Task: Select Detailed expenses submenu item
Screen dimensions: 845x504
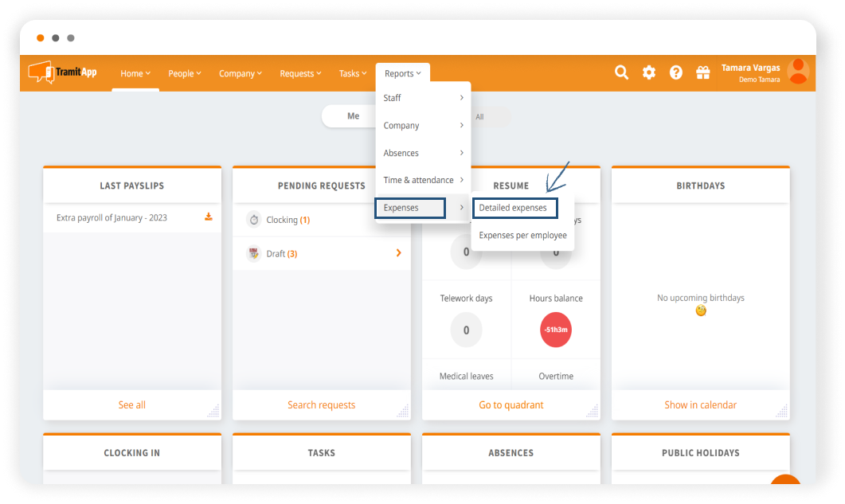Action: click(x=514, y=208)
